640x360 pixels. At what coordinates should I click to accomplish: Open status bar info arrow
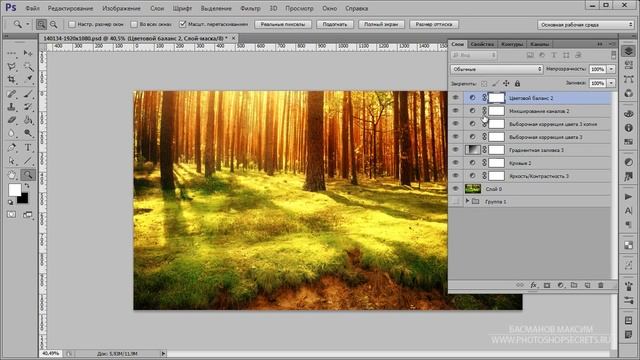point(163,353)
